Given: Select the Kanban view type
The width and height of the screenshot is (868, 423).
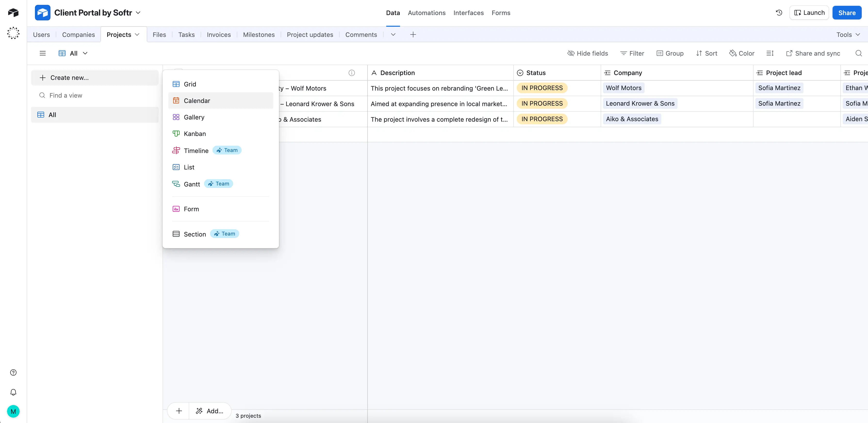Looking at the screenshot, I should pyautogui.click(x=195, y=134).
